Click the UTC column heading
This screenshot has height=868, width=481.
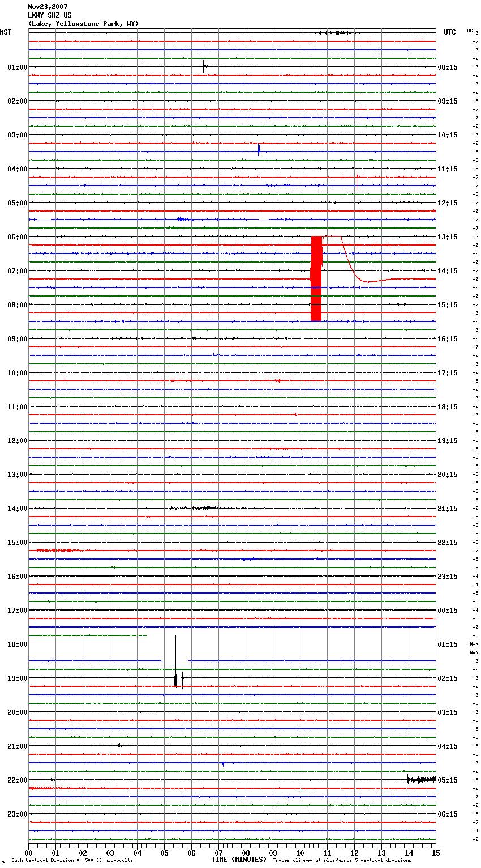click(450, 32)
